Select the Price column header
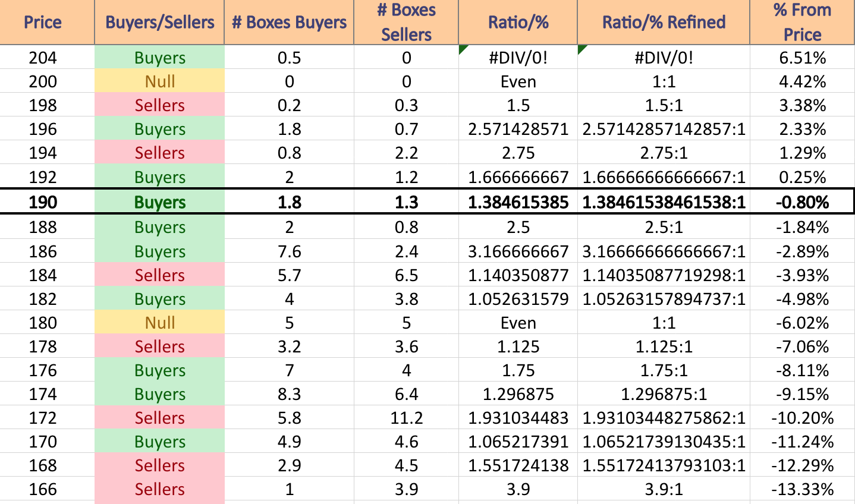 pos(43,22)
